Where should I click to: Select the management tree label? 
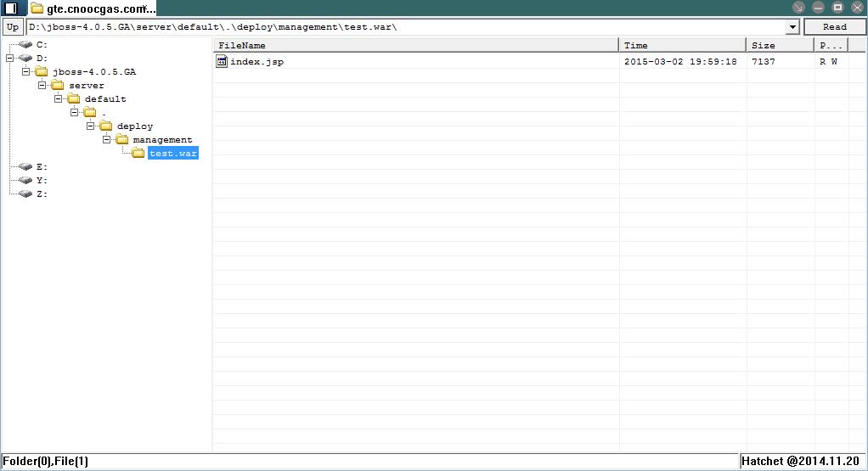point(163,140)
